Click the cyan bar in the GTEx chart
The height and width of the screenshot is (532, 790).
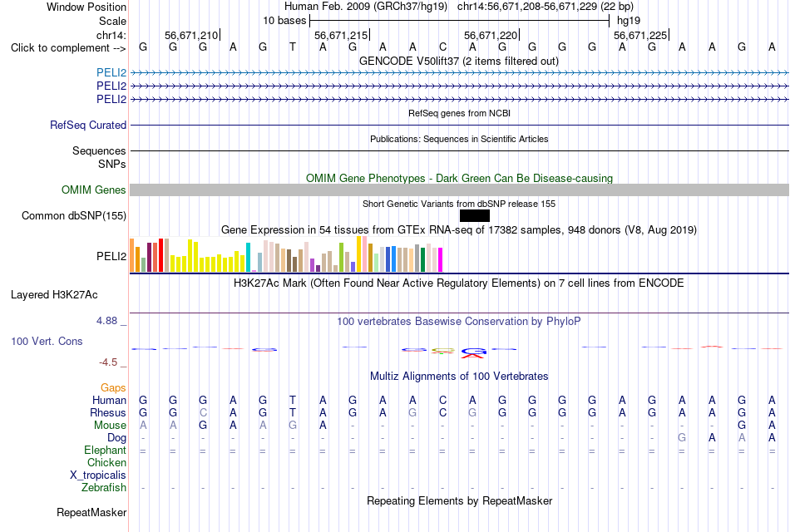click(x=248, y=258)
